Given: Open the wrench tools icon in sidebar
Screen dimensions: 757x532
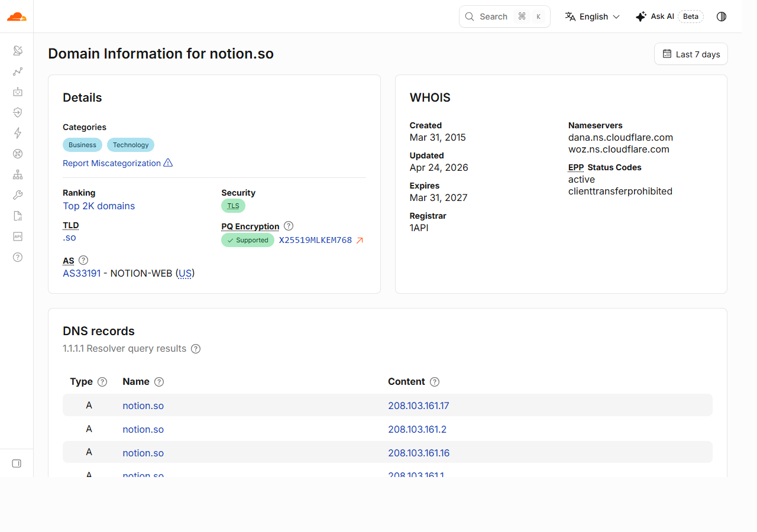Looking at the screenshot, I should click(x=18, y=195).
